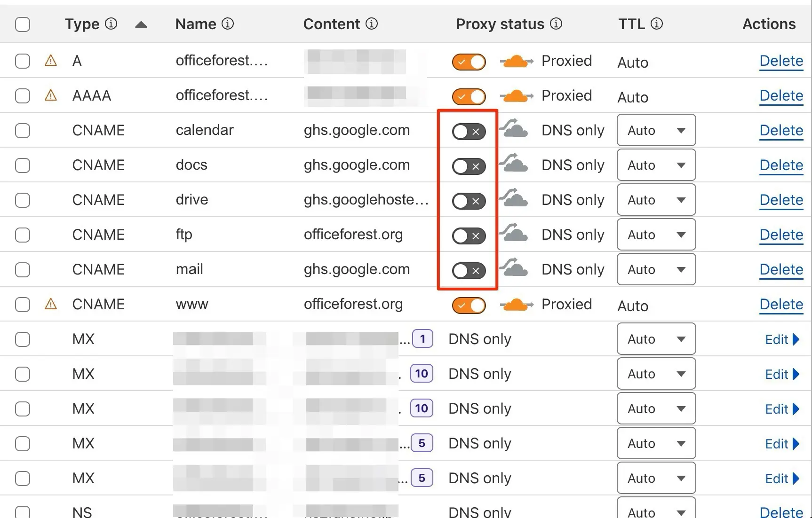Open the TTL dropdown for docs record
Image resolution: width=812 pixels, height=518 pixels.
[x=656, y=165]
